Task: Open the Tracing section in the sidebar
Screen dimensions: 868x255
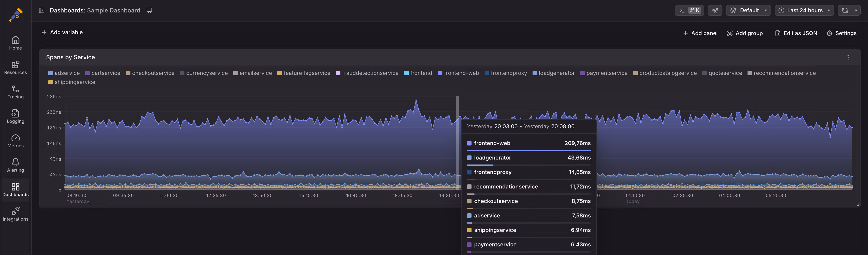Action: [x=16, y=92]
